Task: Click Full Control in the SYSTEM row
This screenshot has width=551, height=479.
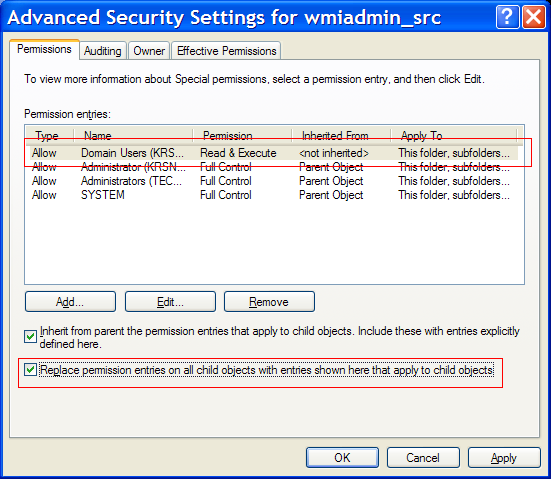Action: (x=226, y=195)
